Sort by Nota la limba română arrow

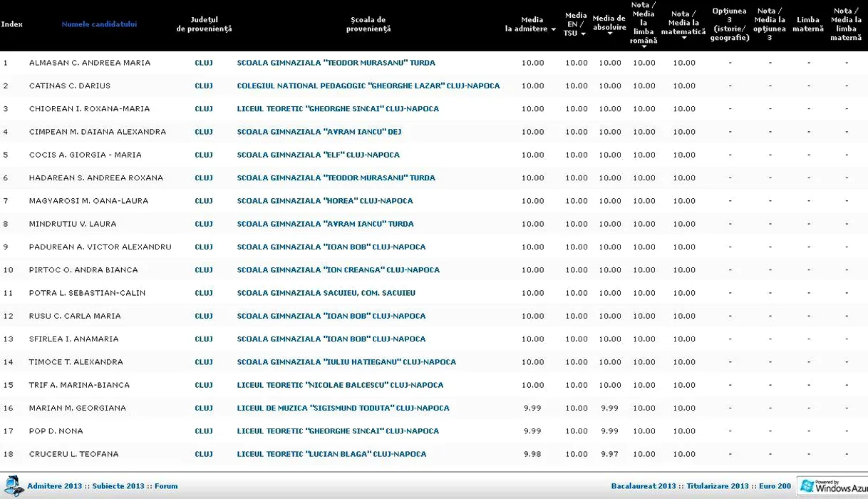pos(644,46)
